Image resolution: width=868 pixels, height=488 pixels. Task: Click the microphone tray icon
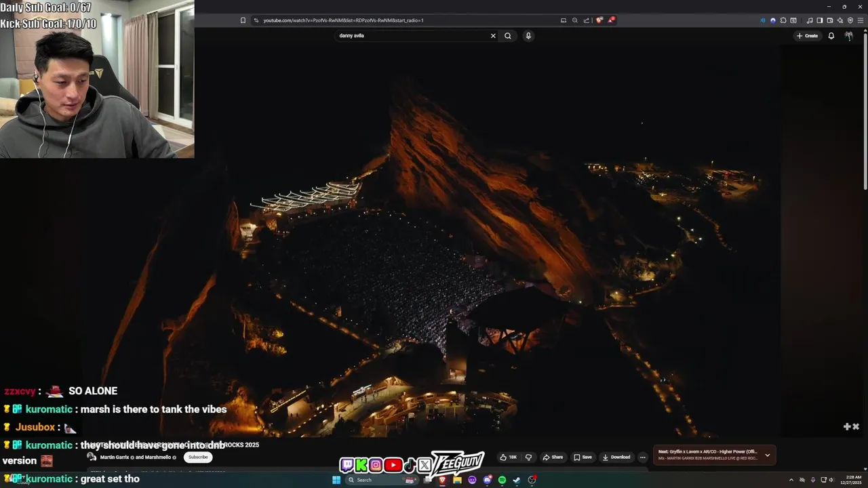click(x=813, y=480)
